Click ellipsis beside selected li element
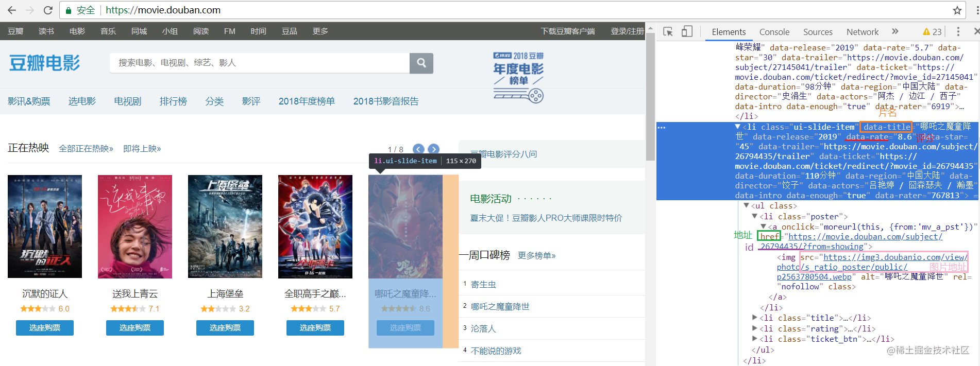 click(662, 127)
